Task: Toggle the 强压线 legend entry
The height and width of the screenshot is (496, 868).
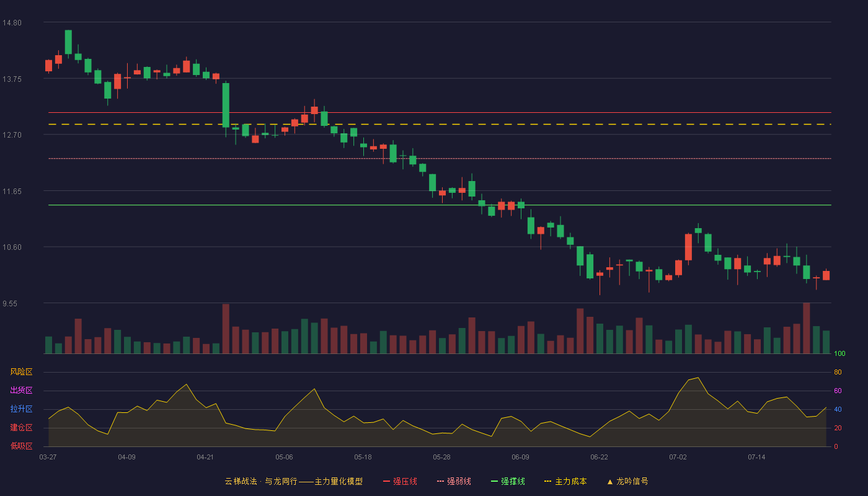Action: [400, 481]
